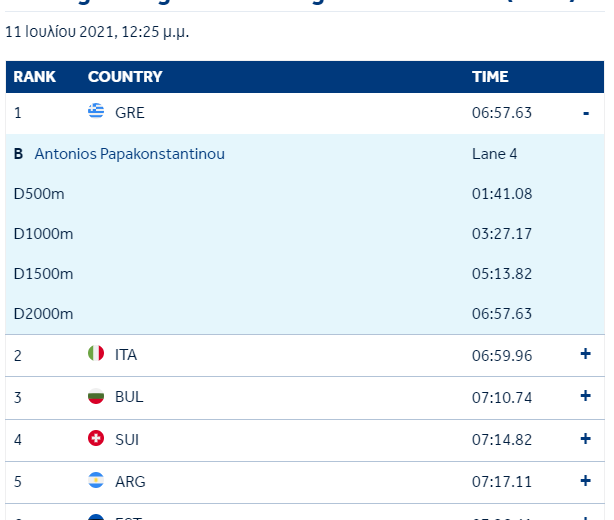
Task: Expand the ITA result details
Action: click(586, 354)
